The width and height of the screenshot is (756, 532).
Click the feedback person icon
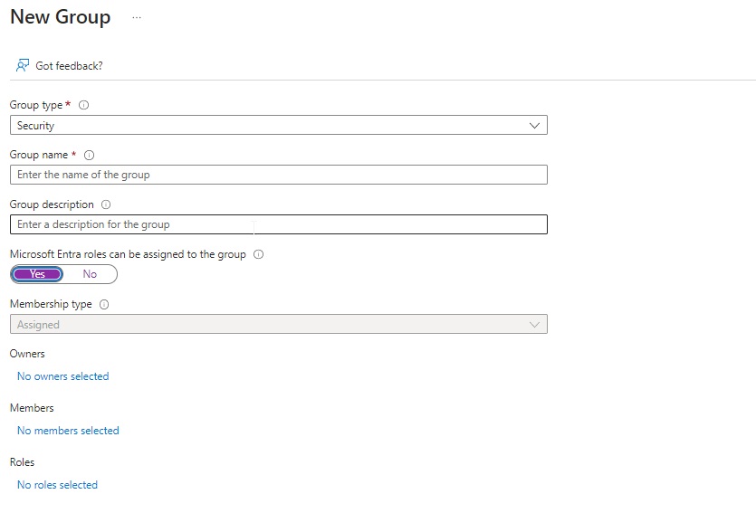[x=23, y=65]
